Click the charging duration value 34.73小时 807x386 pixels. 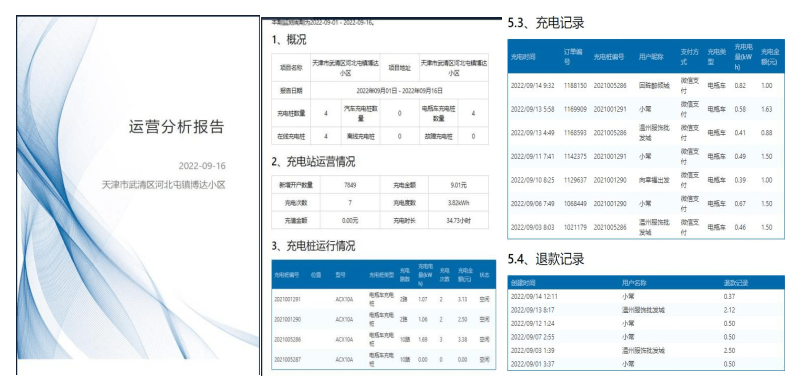pyautogui.click(x=459, y=220)
